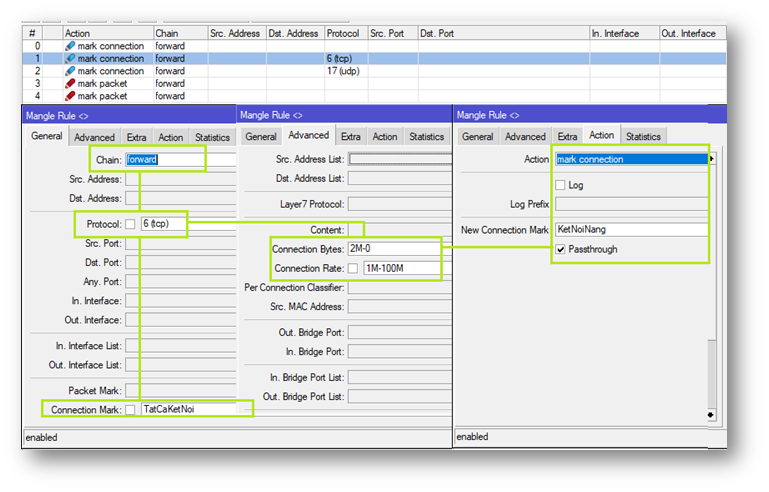Click the In. Interface List field

(x=180, y=346)
